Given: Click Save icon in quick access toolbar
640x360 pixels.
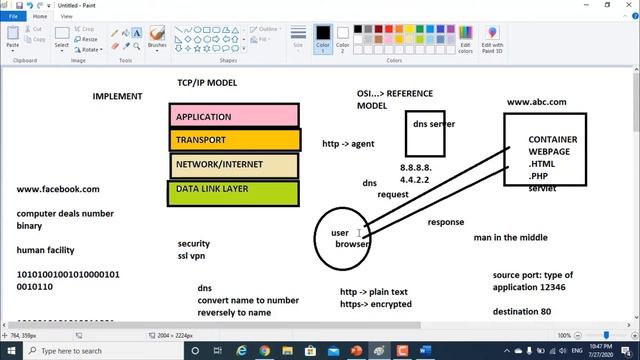Looking at the screenshot, I should point(19,5).
